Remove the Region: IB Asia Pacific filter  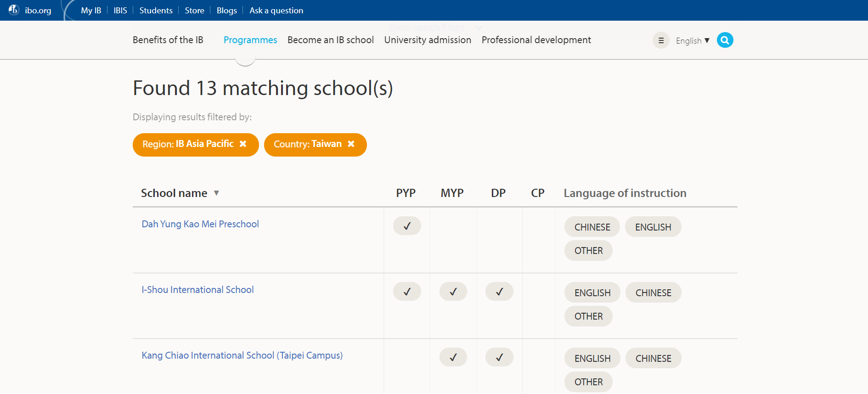243,144
